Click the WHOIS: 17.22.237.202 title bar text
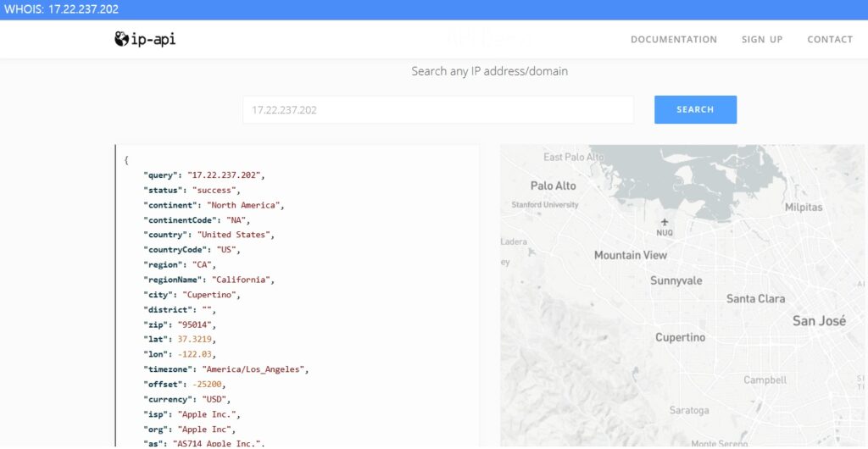Viewport: 868px width, 449px height. pos(61,9)
